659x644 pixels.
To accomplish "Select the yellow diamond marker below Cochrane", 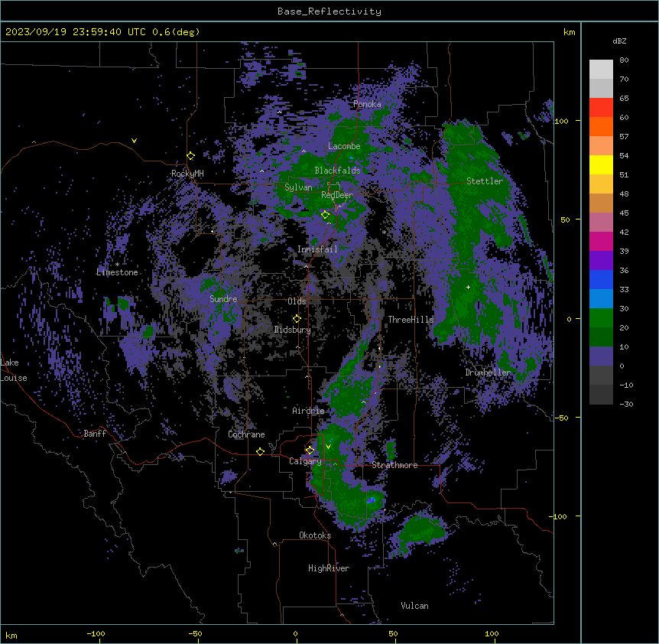I will [x=260, y=451].
